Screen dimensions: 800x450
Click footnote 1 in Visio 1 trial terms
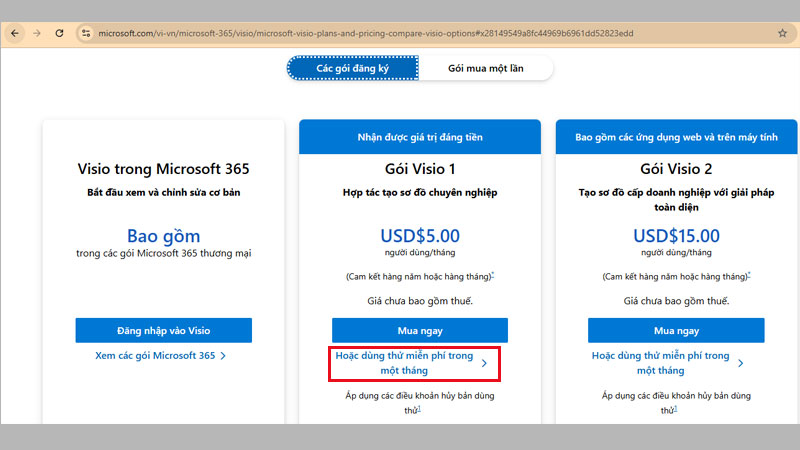[x=419, y=408]
